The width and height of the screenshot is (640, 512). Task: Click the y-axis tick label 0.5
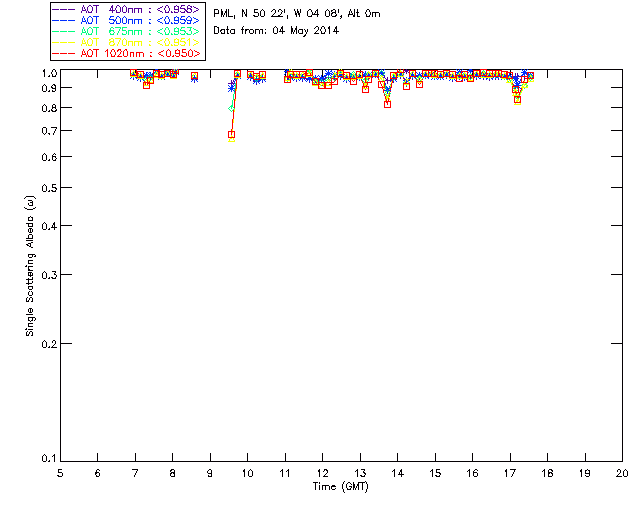49,188
